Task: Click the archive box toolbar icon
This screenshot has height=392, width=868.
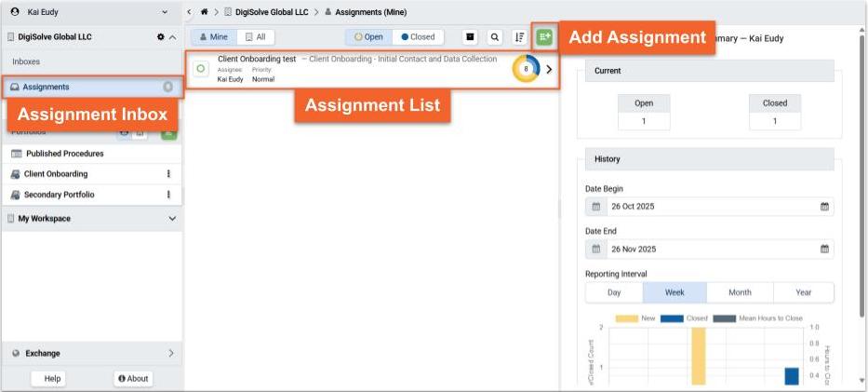Action: pyautogui.click(x=471, y=37)
